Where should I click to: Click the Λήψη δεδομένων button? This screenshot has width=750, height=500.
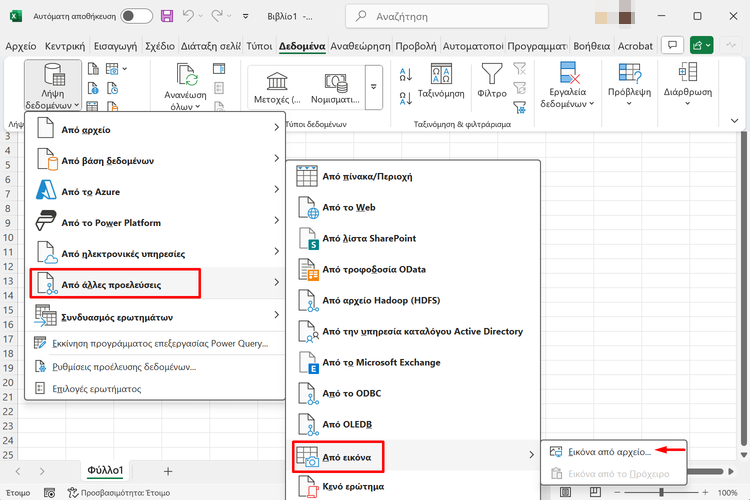53,86
